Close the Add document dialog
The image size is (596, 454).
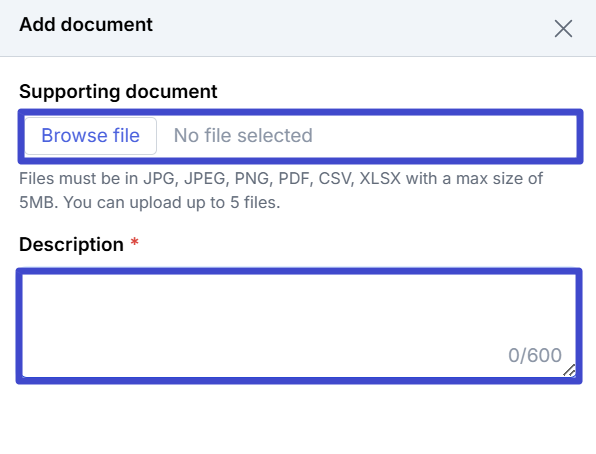point(563,29)
